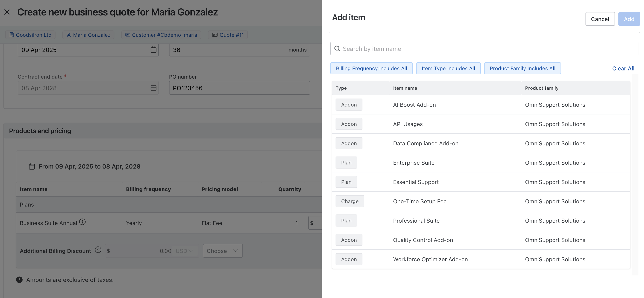Focus the Search by item name field
Screen dimensions: 644x298
coord(487,49)
